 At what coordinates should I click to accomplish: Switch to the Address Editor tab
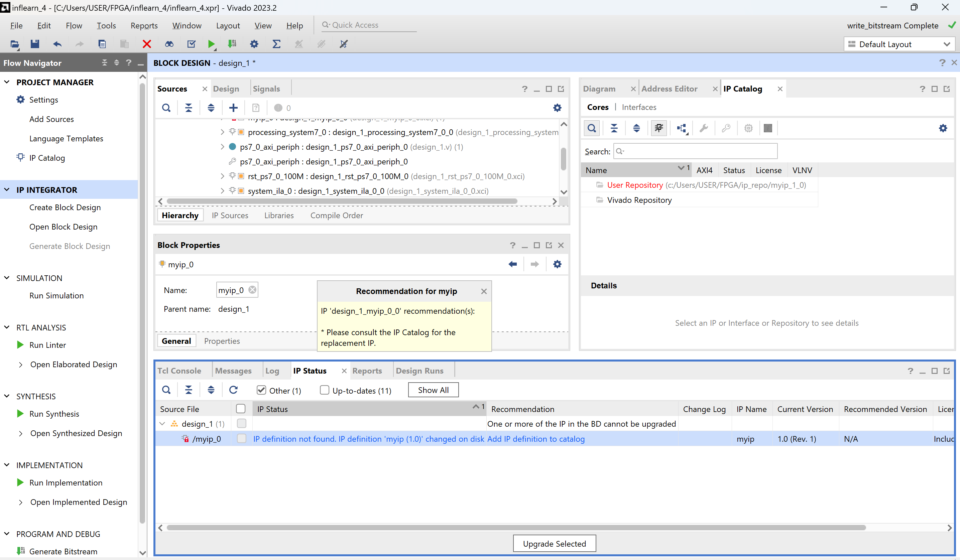(x=669, y=89)
